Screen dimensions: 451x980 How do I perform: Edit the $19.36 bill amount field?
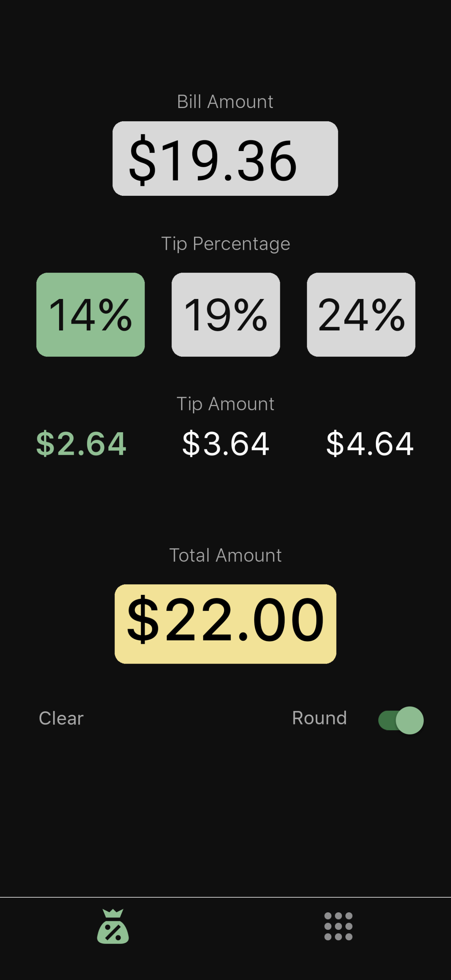[x=225, y=158]
